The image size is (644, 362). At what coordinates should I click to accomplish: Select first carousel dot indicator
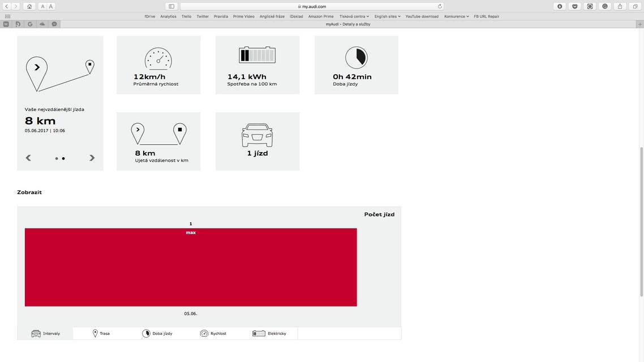(57, 158)
